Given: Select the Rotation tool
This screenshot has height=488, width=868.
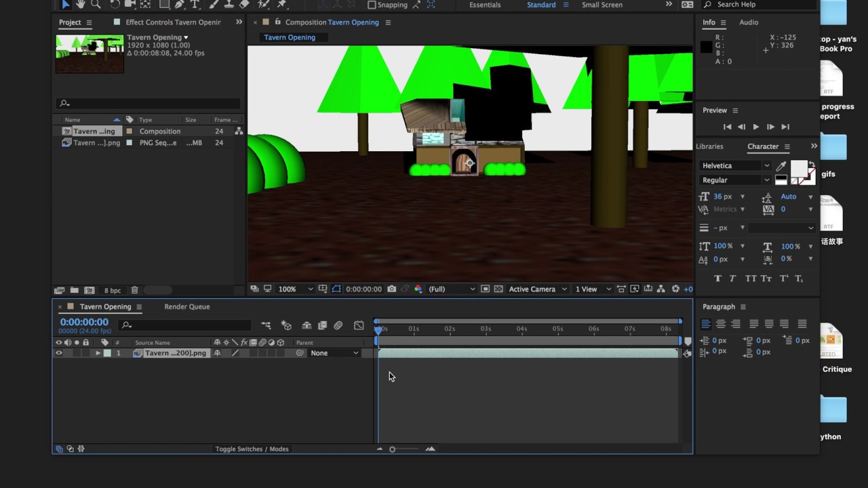Looking at the screenshot, I should point(115,4).
